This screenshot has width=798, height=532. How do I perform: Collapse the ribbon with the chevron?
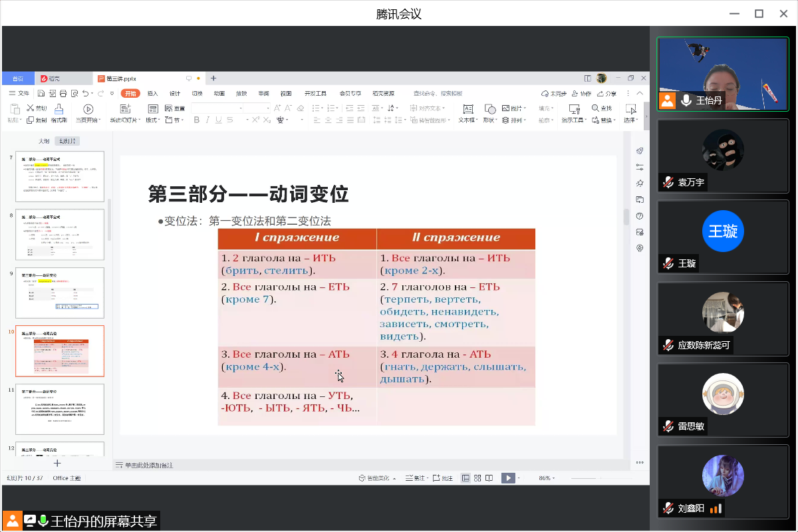tap(640, 94)
